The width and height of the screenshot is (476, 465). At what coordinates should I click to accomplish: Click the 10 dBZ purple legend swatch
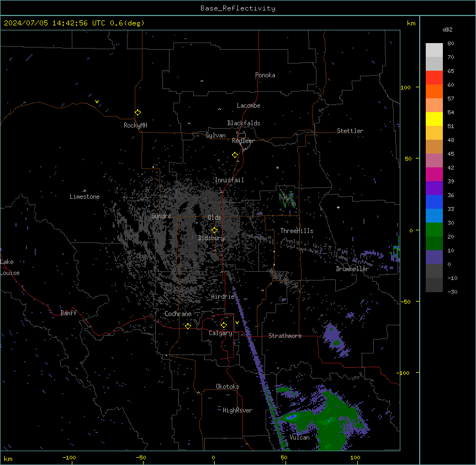434,257
